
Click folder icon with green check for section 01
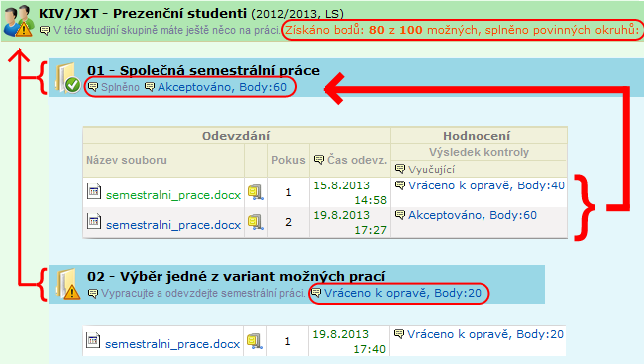click(67, 77)
